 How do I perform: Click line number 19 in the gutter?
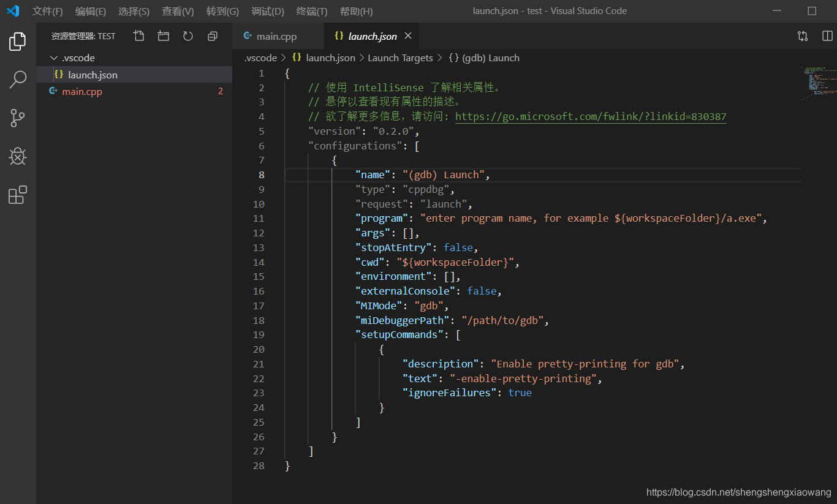click(x=259, y=334)
